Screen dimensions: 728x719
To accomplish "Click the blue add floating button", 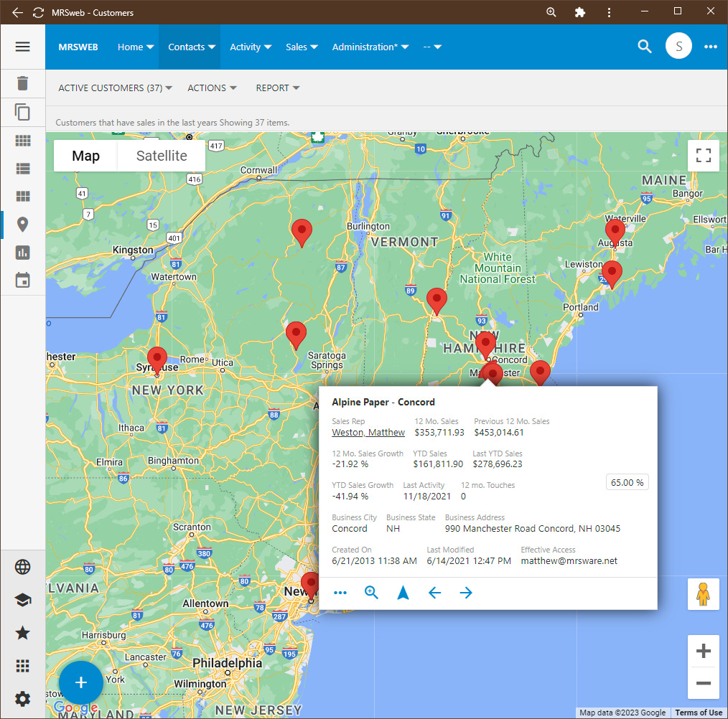I will point(81,682).
